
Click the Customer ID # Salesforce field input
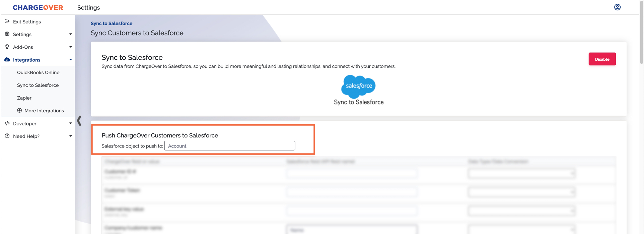point(352,173)
